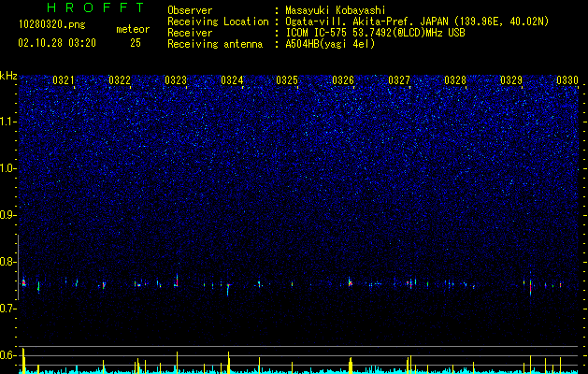Click the observer name Masayuki Kobayashi
This screenshot has height=374, width=588.
[336, 10]
